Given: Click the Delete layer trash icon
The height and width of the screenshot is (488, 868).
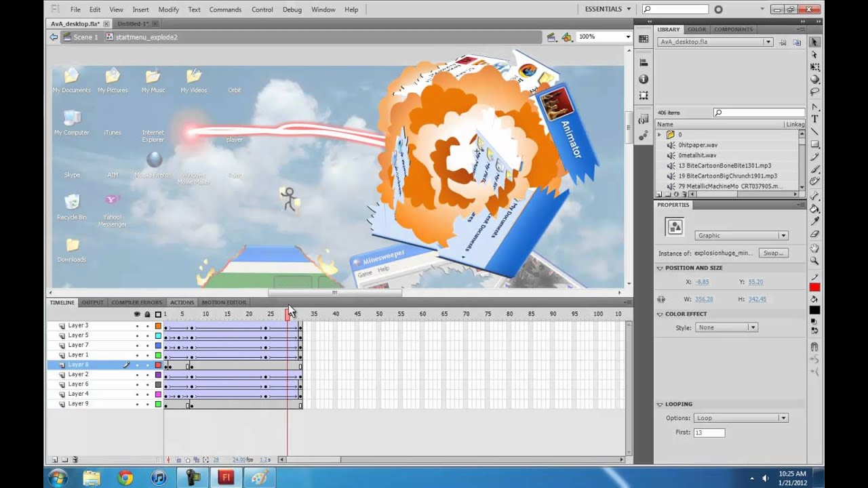Looking at the screenshot, I should pos(75,460).
